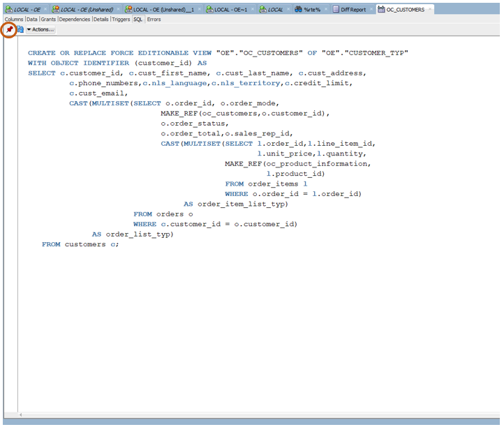The image size is (504, 427).
Task: Click oc_product_information in the code
Action: click(x=317, y=164)
